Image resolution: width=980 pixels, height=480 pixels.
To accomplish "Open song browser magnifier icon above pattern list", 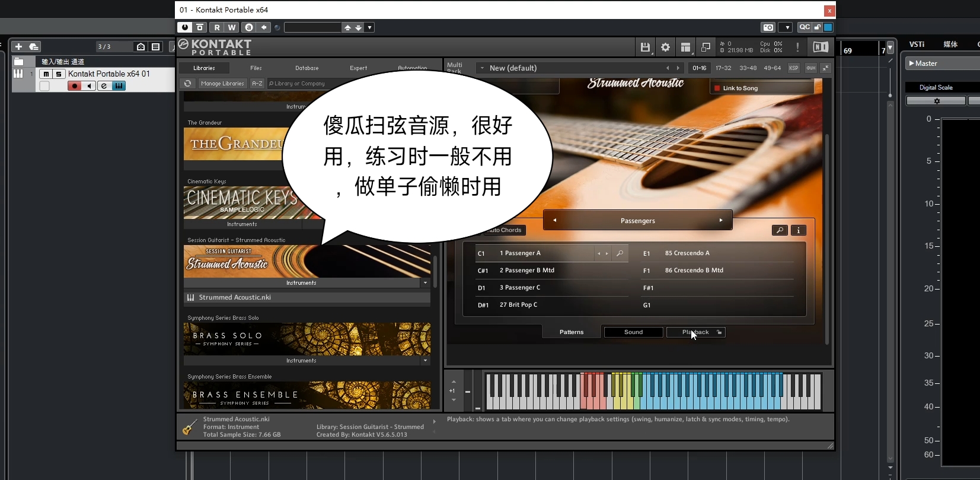I will point(780,230).
